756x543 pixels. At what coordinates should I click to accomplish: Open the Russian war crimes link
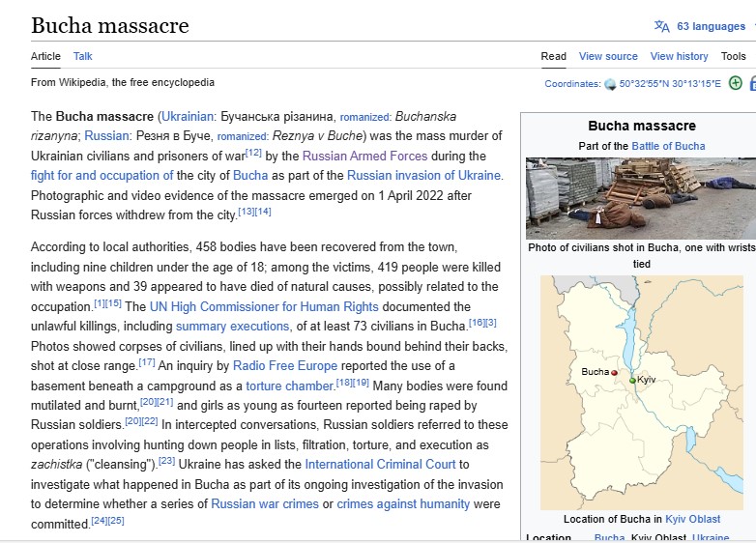[265, 504]
